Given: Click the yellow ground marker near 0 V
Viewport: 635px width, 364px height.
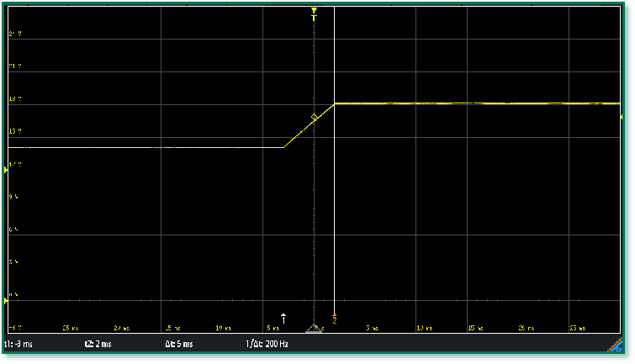Looking at the screenshot, I should (7, 300).
